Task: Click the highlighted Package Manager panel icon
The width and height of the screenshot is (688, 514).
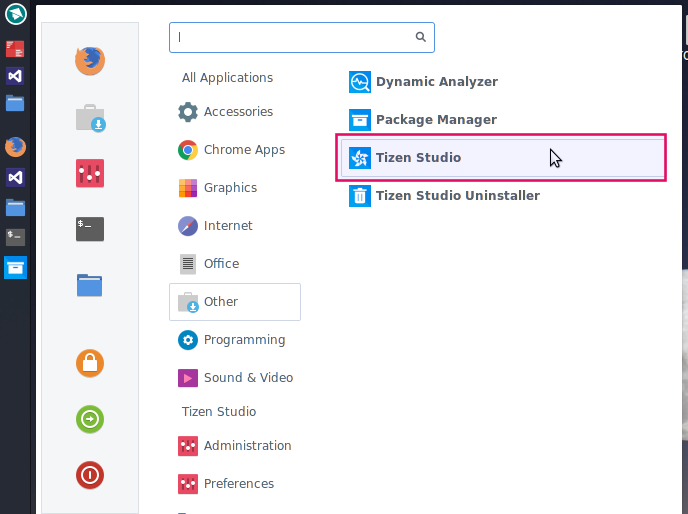Action: click(x=15, y=268)
